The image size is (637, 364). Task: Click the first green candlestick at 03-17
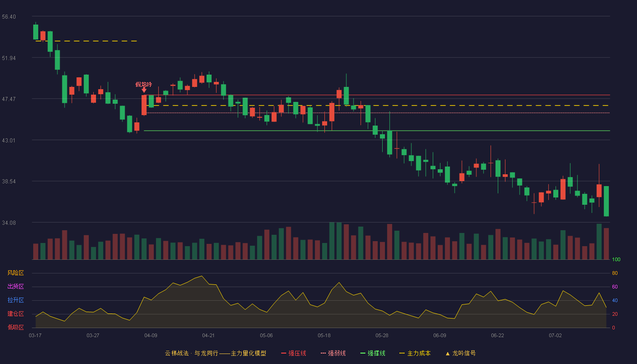[35, 32]
